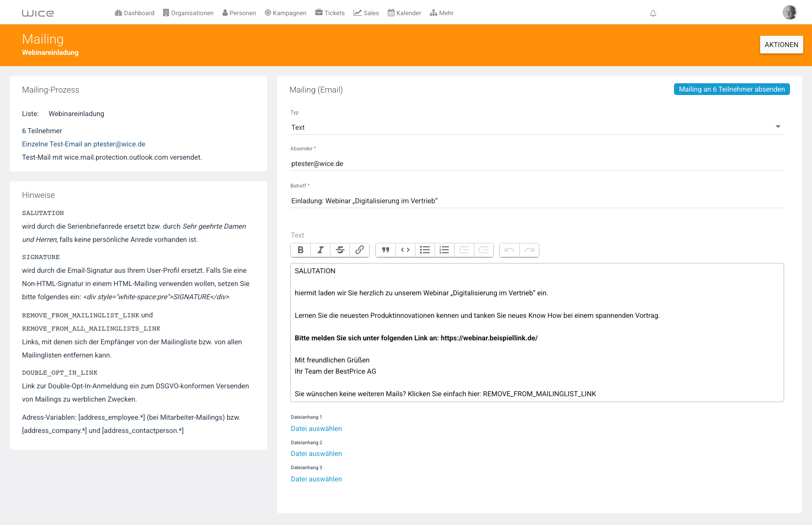Click into the mailing text editor
Viewport: 812px width, 525px height.
pyautogui.click(x=537, y=333)
